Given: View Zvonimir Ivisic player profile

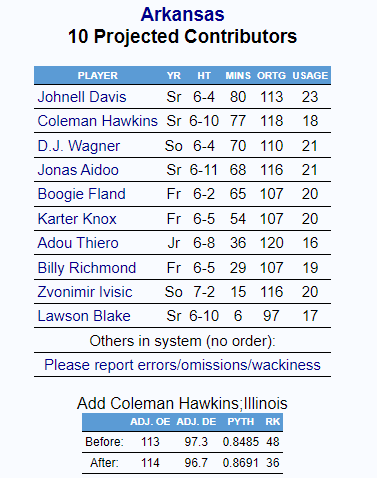Looking at the screenshot, I should 85,292.
